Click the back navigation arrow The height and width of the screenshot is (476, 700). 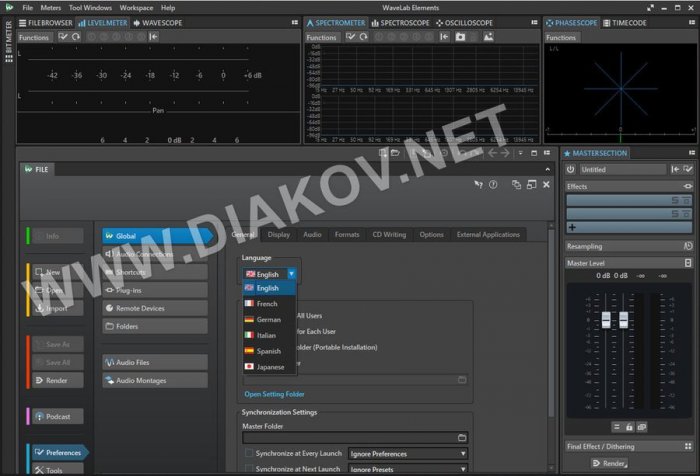[x=492, y=153]
